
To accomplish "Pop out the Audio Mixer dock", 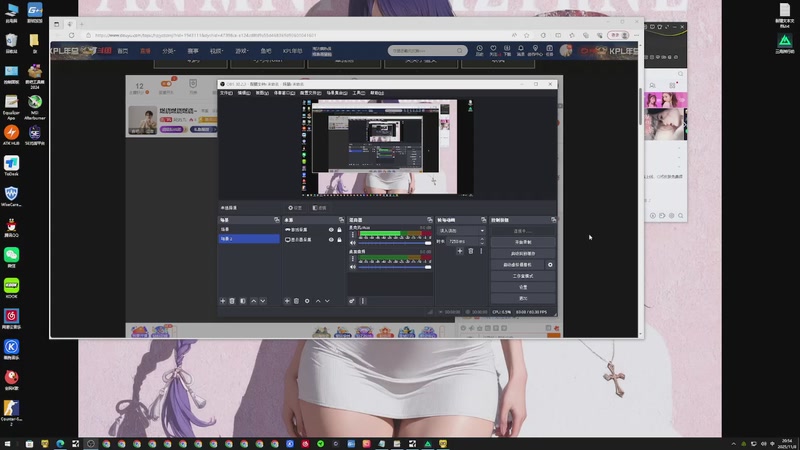I will click(430, 220).
